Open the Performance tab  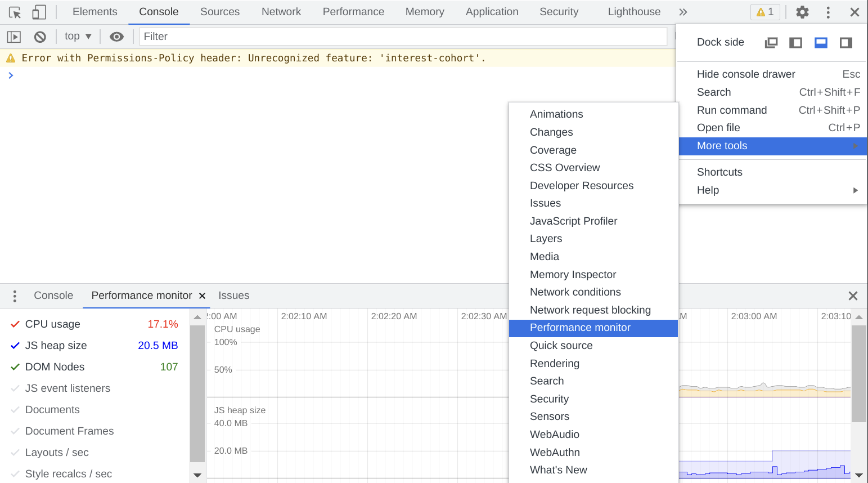click(x=353, y=12)
